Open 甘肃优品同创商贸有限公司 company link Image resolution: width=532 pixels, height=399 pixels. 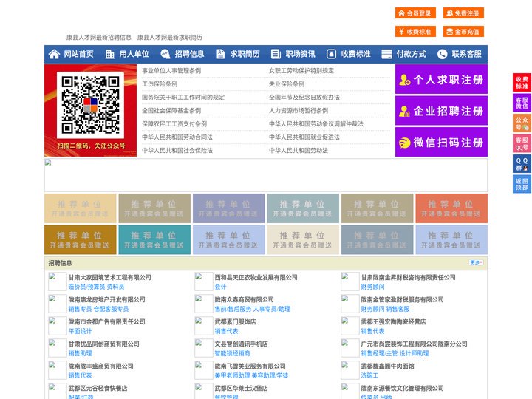104,344
